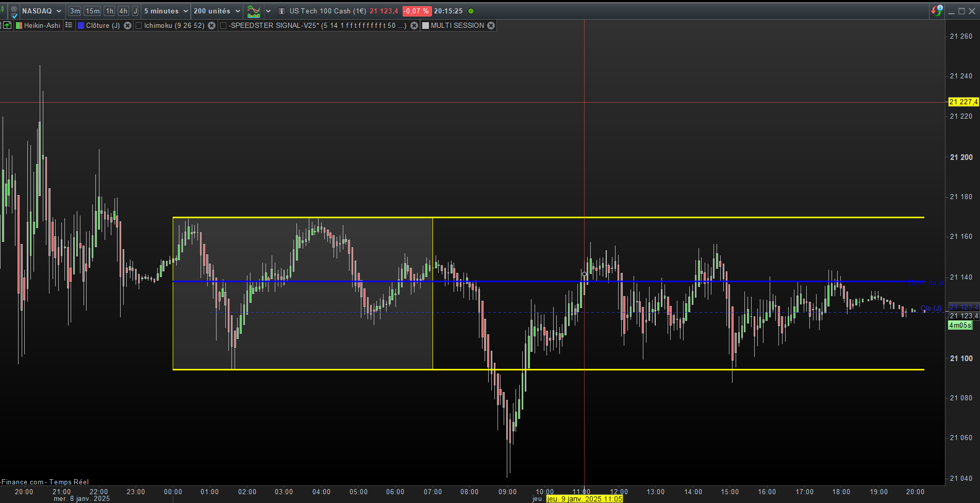
Task: Click the Clo (J) line label on chart
Action: (x=931, y=309)
